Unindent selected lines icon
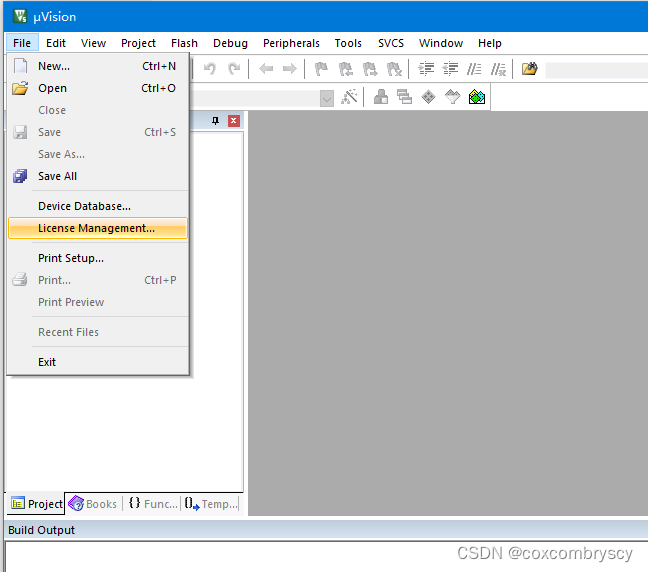 pyautogui.click(x=450, y=69)
